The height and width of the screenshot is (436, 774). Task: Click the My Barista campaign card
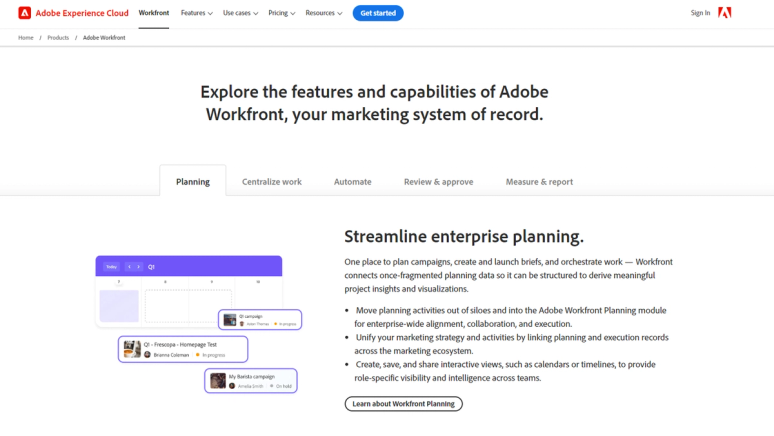tap(251, 381)
